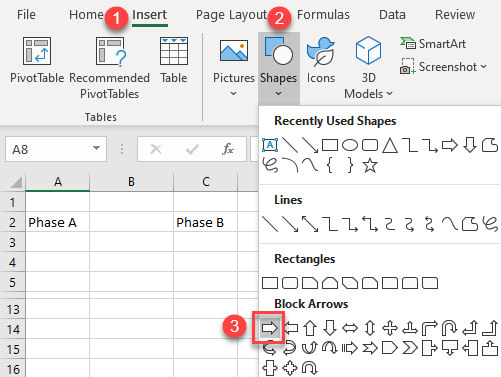
Task: Choose the Freeform Shape in the Lines section
Action: point(470,224)
